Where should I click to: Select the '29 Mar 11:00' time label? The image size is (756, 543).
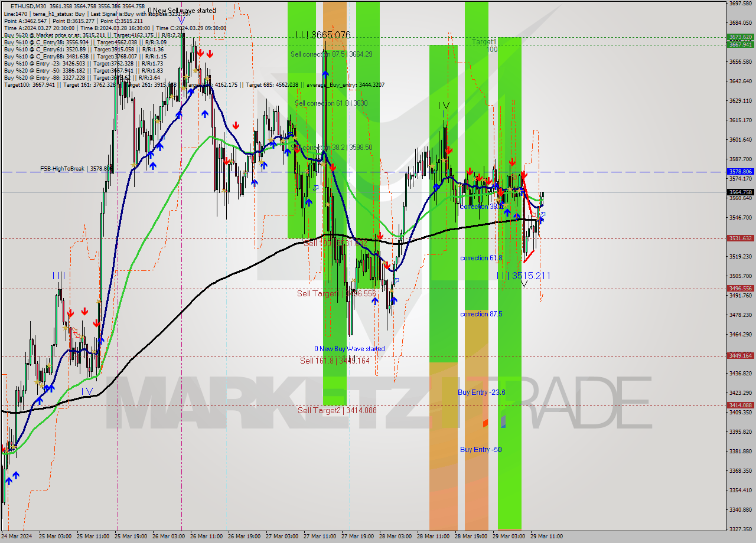546,537
